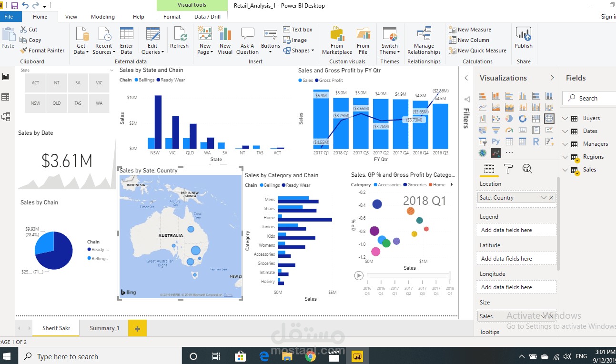This screenshot has height=364, width=616.
Task: Open Microsoft Edge from the taskbar
Action: tap(264, 356)
